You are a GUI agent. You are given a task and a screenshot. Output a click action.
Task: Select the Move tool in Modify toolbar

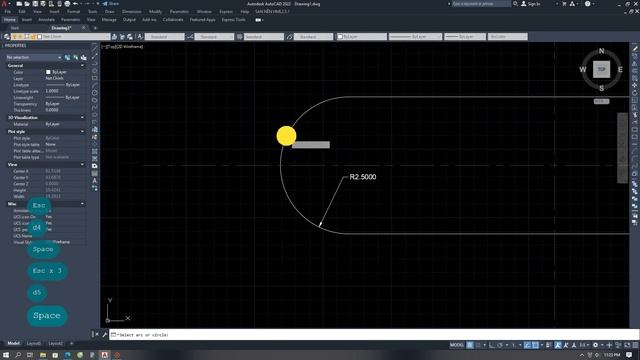[635, 86]
